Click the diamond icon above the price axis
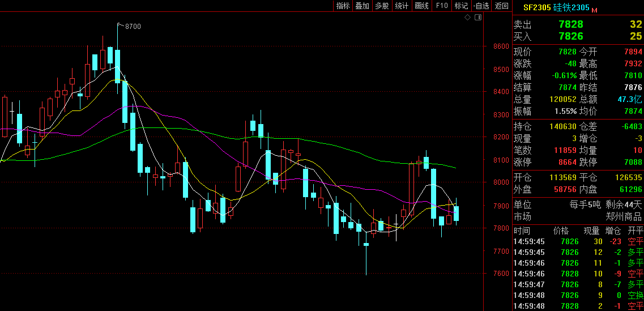 (468, 18)
